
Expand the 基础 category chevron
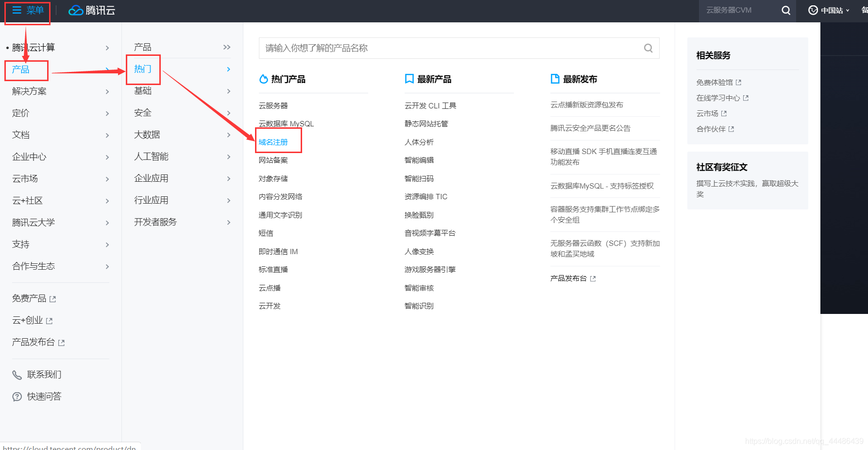tap(229, 91)
